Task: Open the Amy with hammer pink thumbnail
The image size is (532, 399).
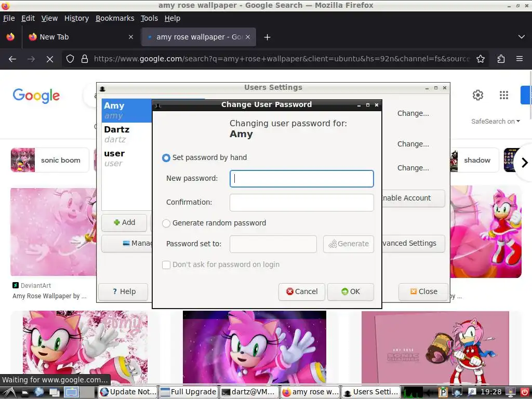Action: 435,348
